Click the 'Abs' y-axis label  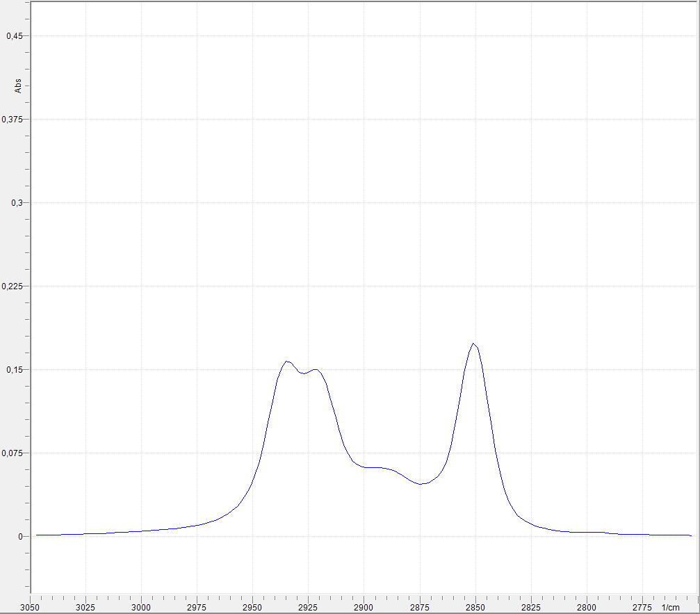pos(18,86)
